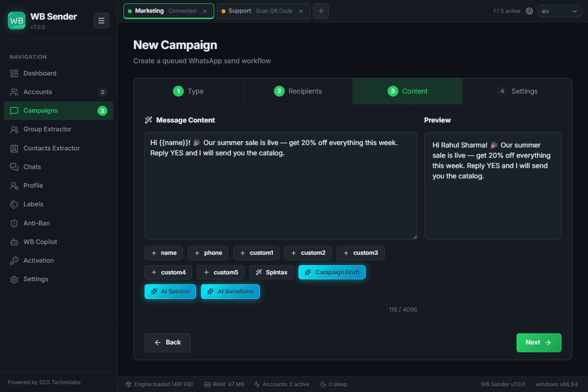This screenshot has width=588, height=392.
Task: Click the globe language icon
Action: pyautogui.click(x=529, y=11)
